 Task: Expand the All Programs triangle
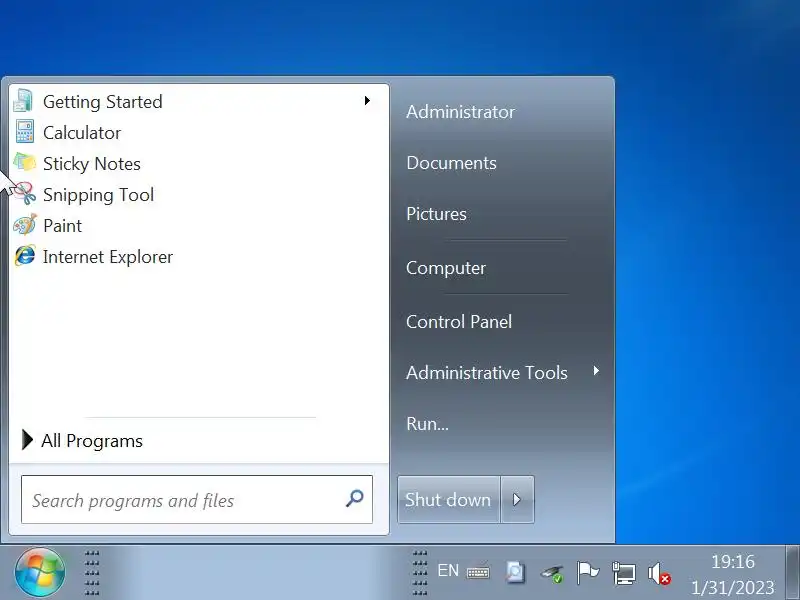pyautogui.click(x=28, y=440)
